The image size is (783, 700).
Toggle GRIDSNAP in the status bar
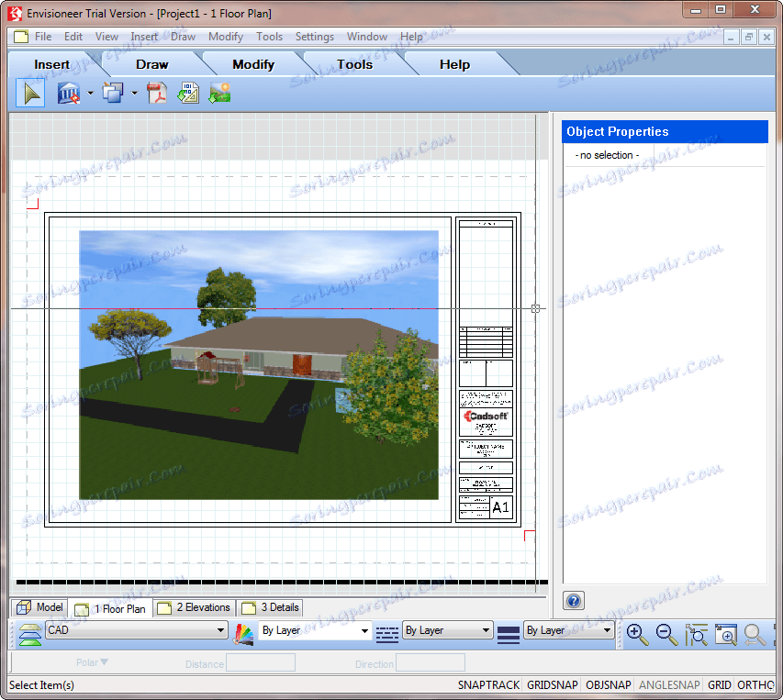(552, 685)
